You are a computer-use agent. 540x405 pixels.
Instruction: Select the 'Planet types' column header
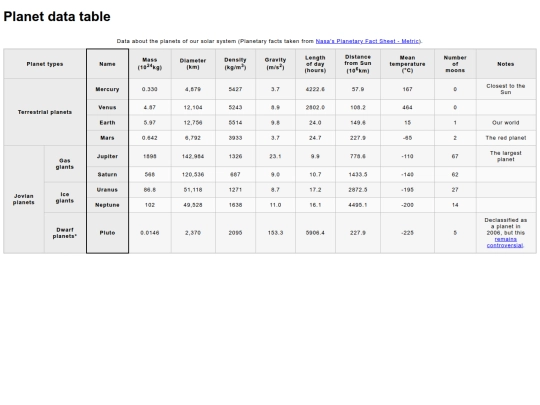coord(45,64)
